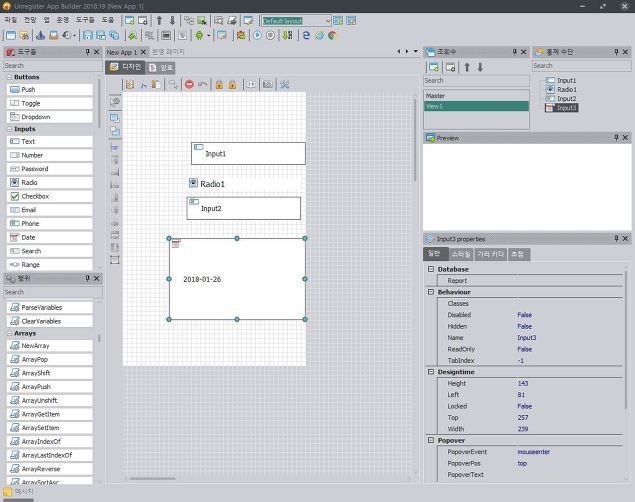635x502 pixels.
Task: Click the Move view down arrow in main toolbar
Action: 173,21
